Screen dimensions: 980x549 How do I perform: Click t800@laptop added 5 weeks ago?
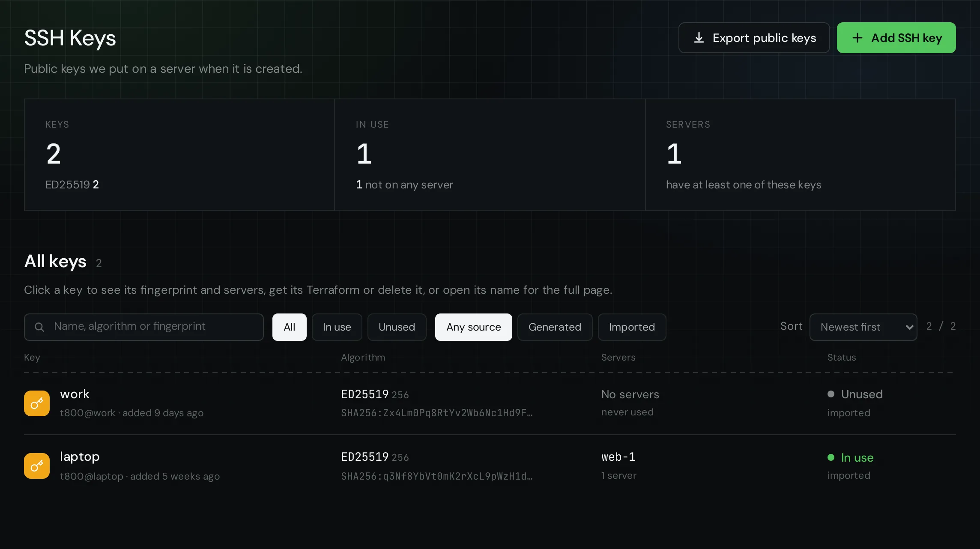click(x=140, y=476)
